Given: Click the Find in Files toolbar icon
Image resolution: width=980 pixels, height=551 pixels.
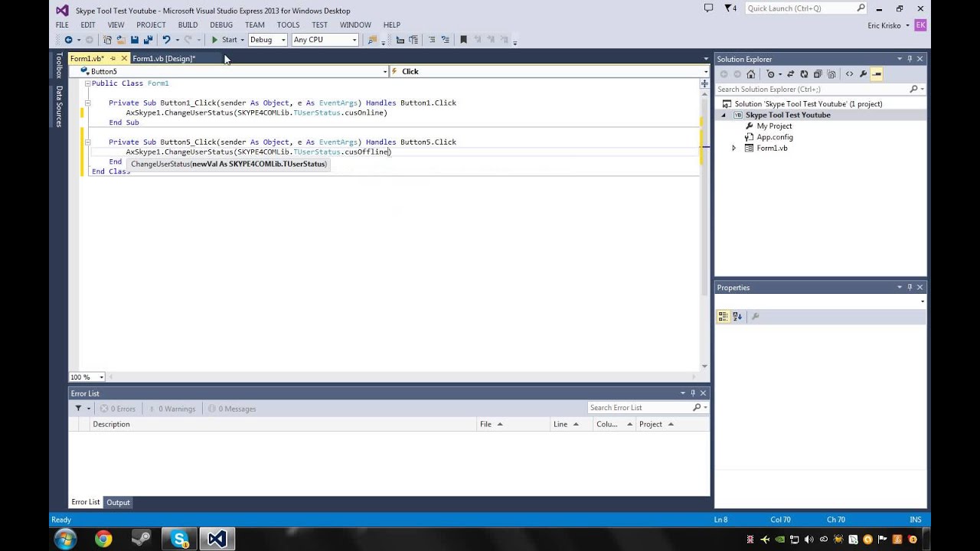Looking at the screenshot, I should click(372, 40).
